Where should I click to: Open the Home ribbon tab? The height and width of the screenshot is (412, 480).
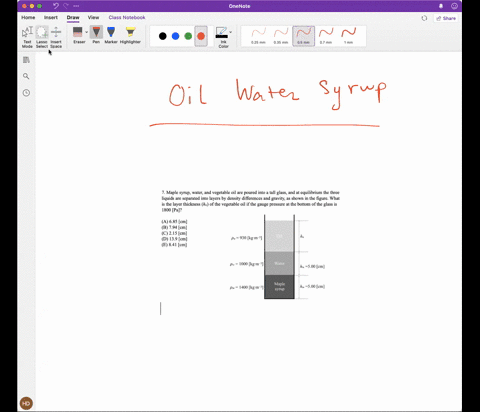coord(28,17)
